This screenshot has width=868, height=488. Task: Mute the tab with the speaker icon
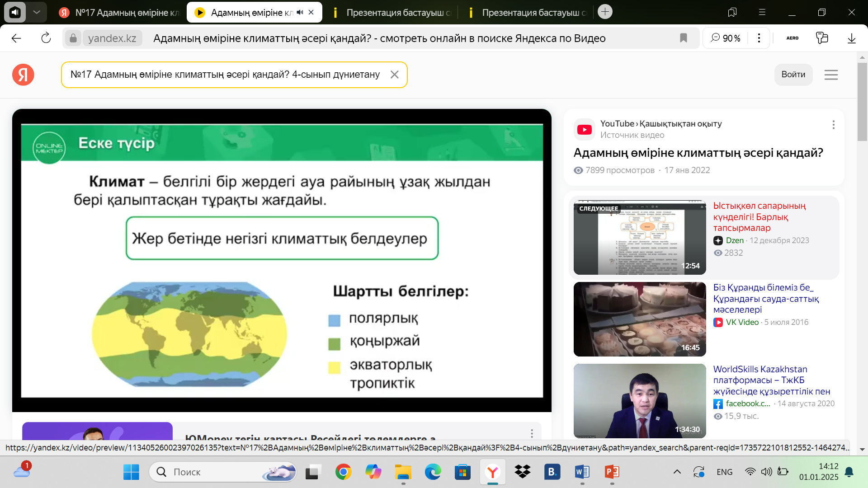click(300, 12)
